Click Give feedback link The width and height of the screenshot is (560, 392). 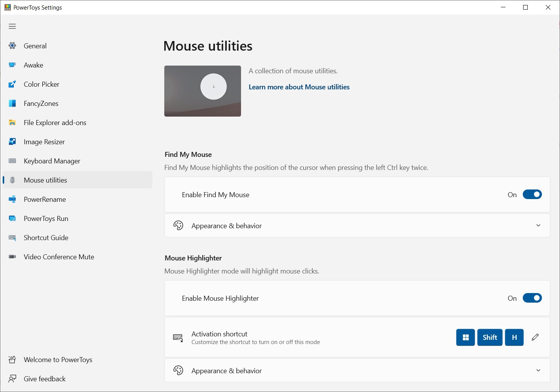(x=45, y=379)
